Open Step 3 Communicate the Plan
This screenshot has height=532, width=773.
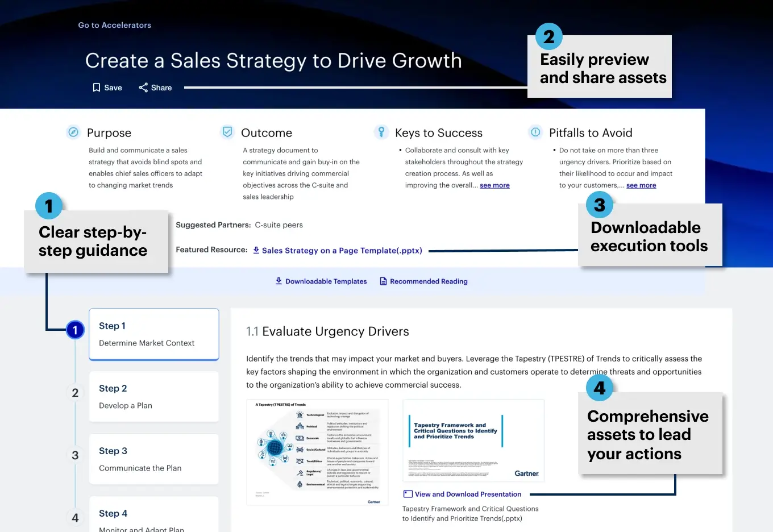pos(153,459)
